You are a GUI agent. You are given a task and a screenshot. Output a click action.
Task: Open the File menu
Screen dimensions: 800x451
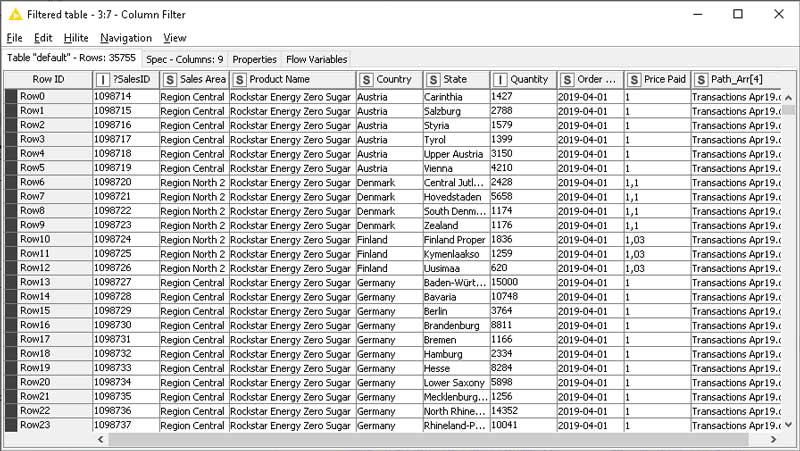[14, 38]
